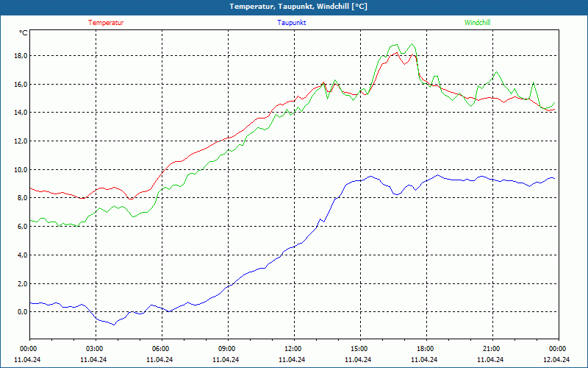Click the 03:00 time axis label
588x368 pixels.
coord(95,349)
